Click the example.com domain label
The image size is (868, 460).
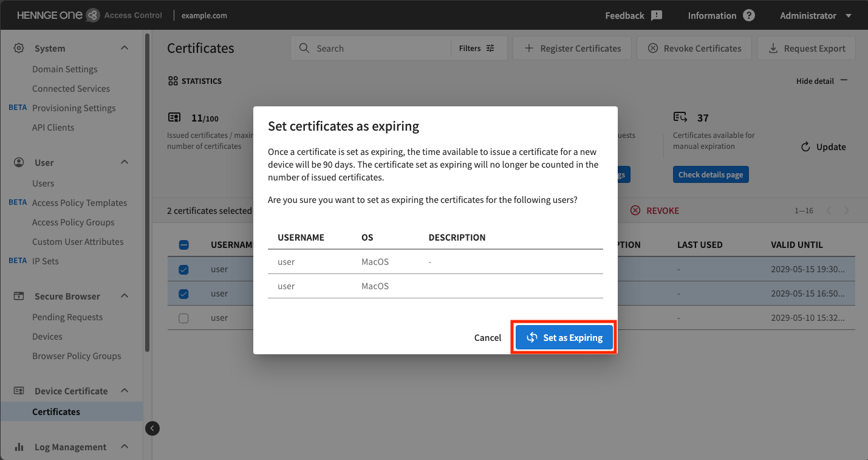coord(204,16)
